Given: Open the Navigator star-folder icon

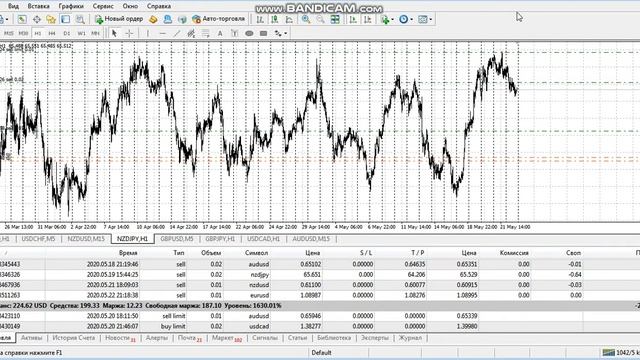Looking at the screenshot, I should point(51,19).
